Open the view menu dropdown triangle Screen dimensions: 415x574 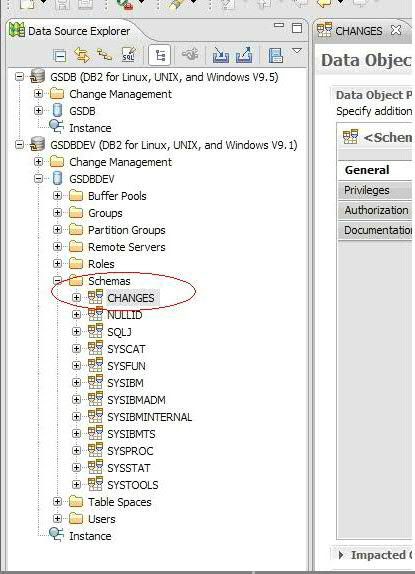297,51
